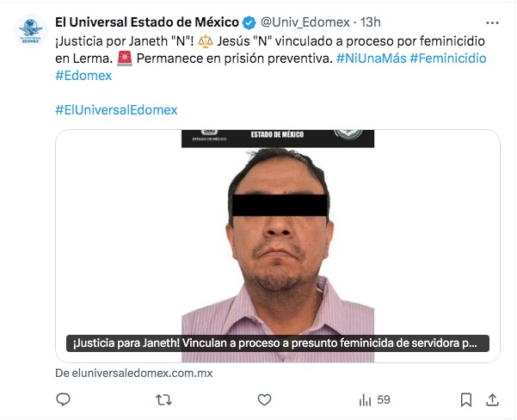Open the #NiUnaMás hashtag
Viewport: 517px width, 420px height.
pyautogui.click(x=372, y=59)
